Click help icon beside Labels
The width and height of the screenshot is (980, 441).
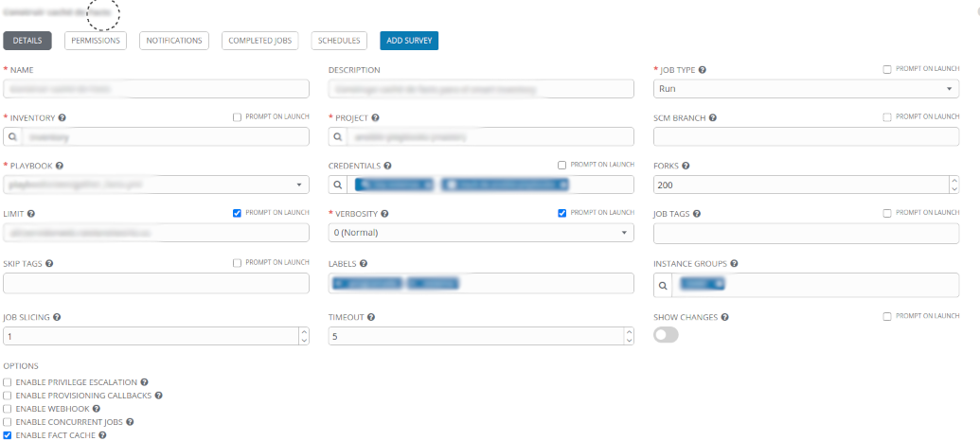tap(364, 264)
